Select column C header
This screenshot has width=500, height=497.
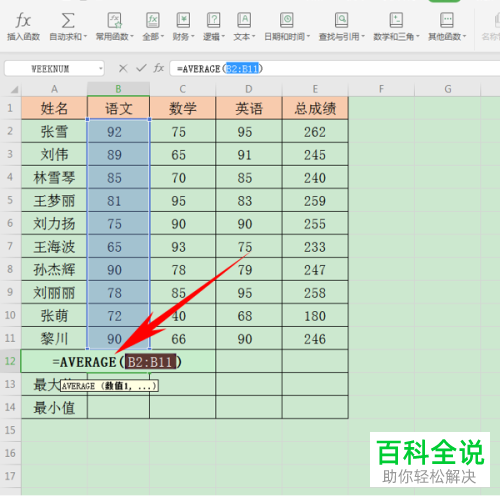(x=182, y=89)
